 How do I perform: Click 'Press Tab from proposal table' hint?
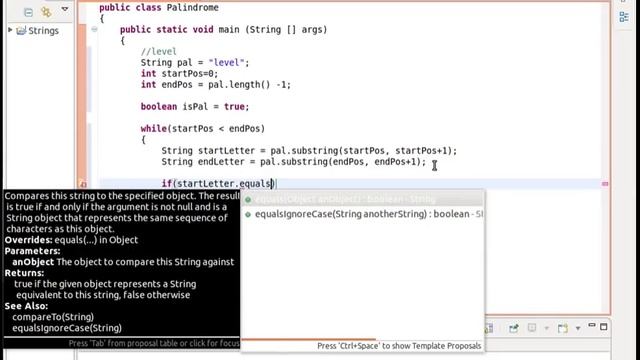[154, 343]
